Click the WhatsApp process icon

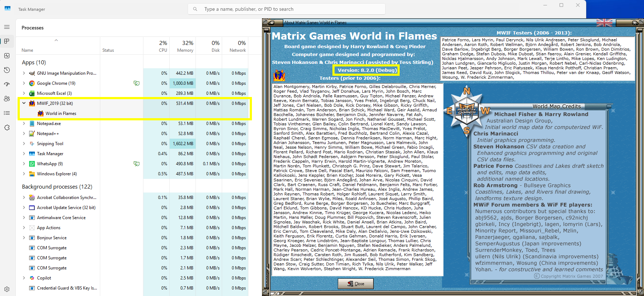click(x=32, y=164)
